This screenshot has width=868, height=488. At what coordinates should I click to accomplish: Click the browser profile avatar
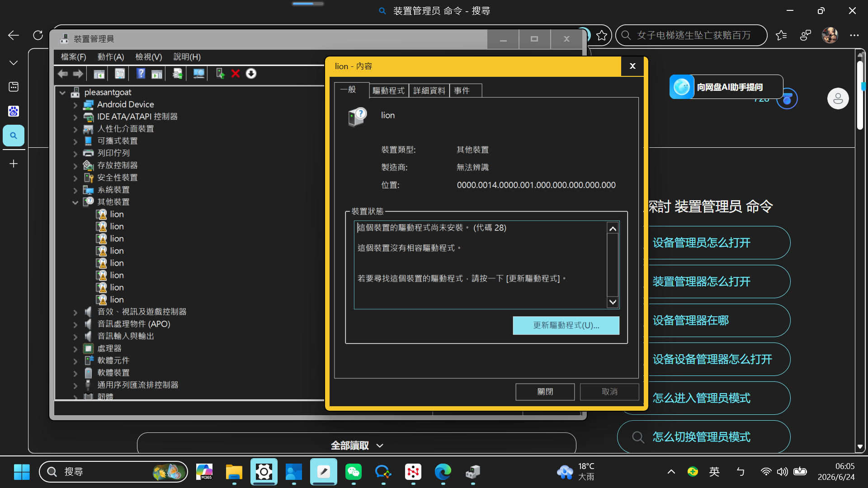click(830, 35)
